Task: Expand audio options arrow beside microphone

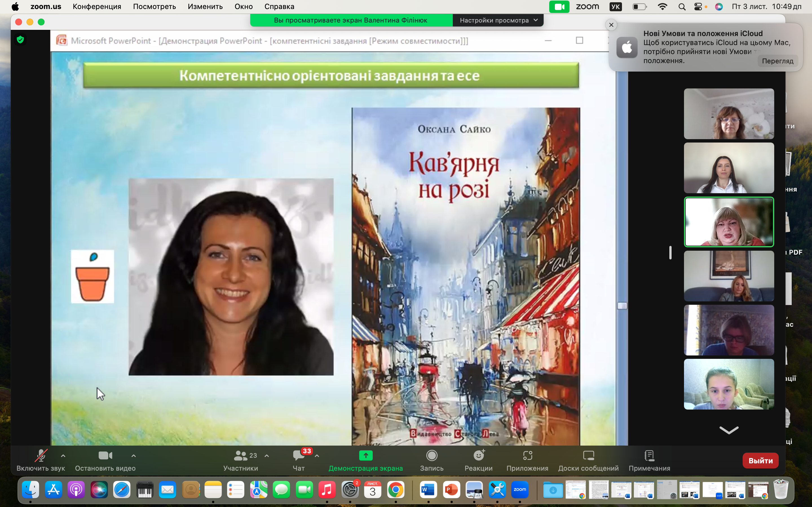Action: click(x=63, y=456)
